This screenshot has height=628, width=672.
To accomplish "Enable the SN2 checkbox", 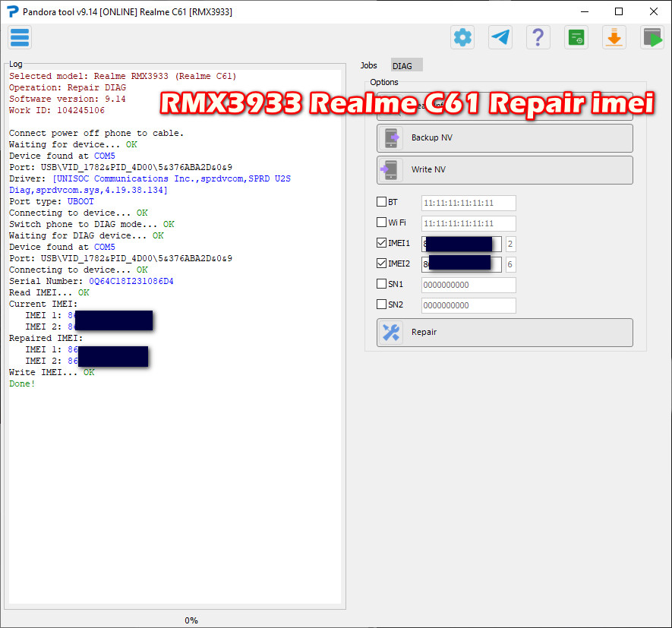I will coord(381,305).
